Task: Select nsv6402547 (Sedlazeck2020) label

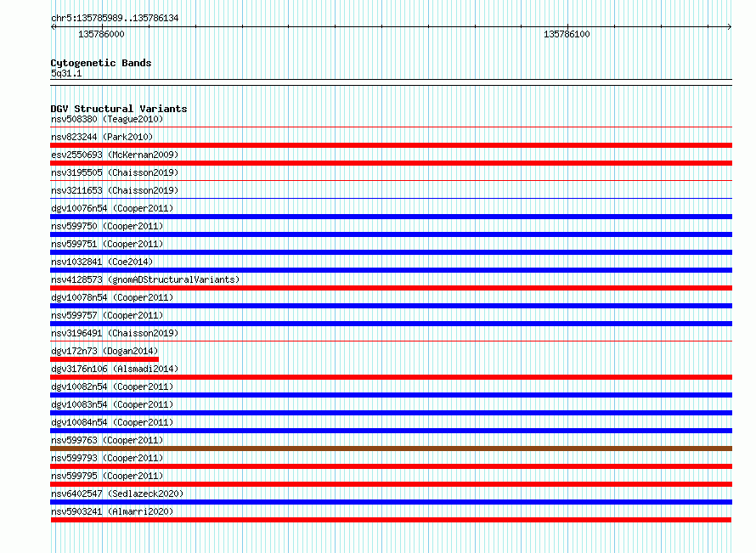Action: [117, 494]
